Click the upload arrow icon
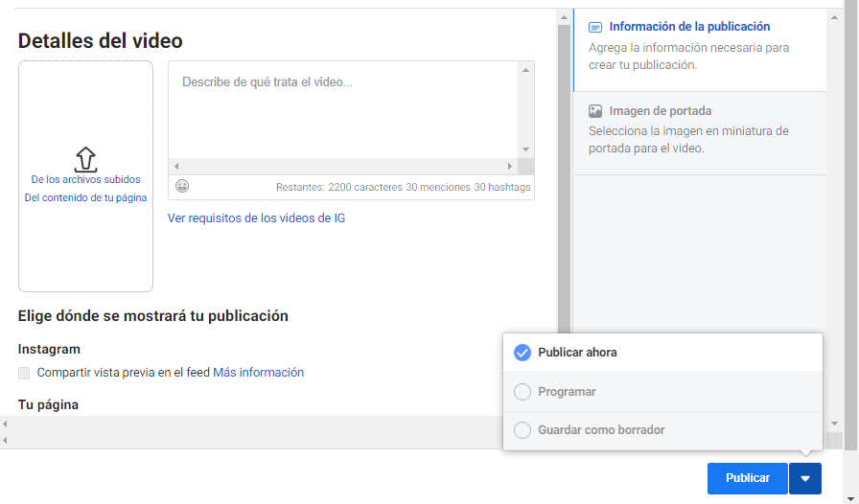Screen dimensions: 859x504 (x=85, y=159)
